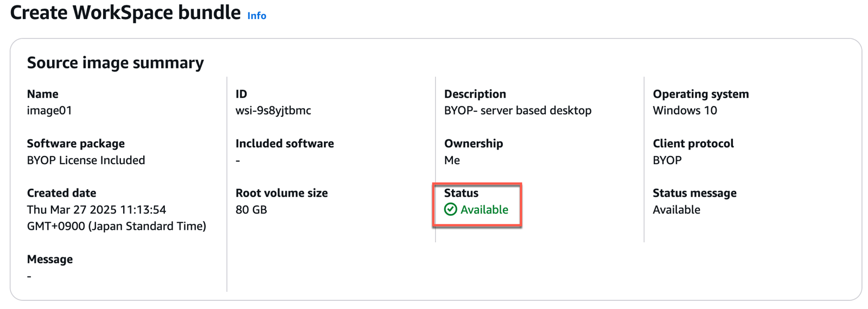
Task: Click the Included software label
Action: [x=284, y=143]
